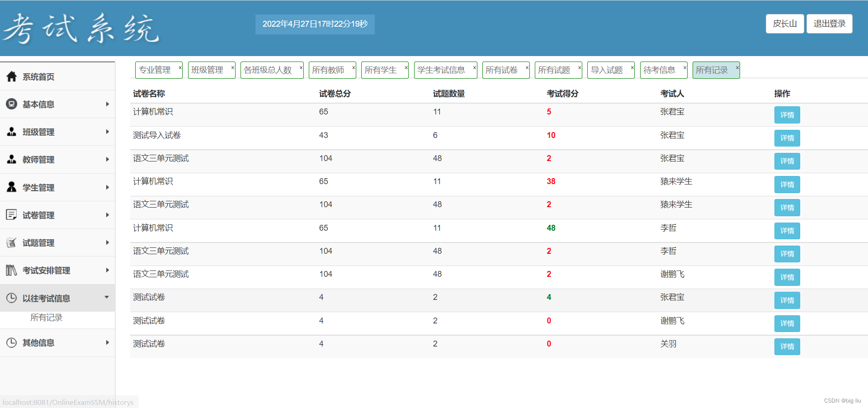Click the 退出登录 logout button
Screen dimensions: 868x408
830,24
